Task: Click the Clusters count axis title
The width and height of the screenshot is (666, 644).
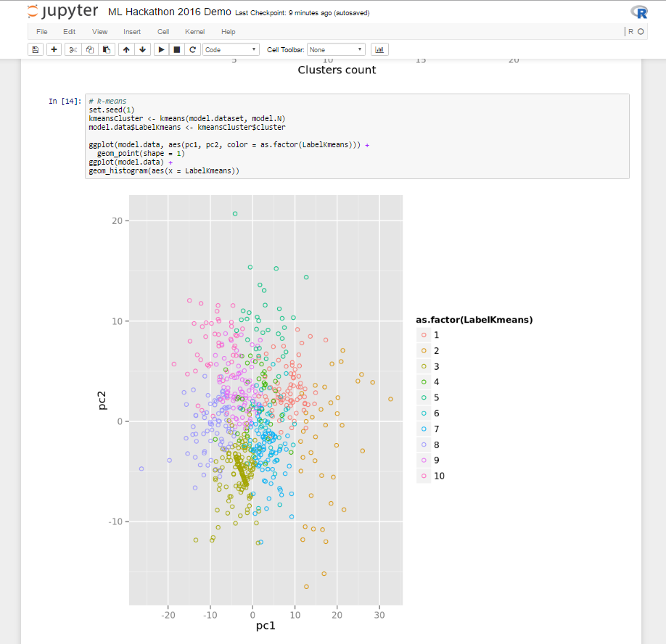Action: point(337,70)
